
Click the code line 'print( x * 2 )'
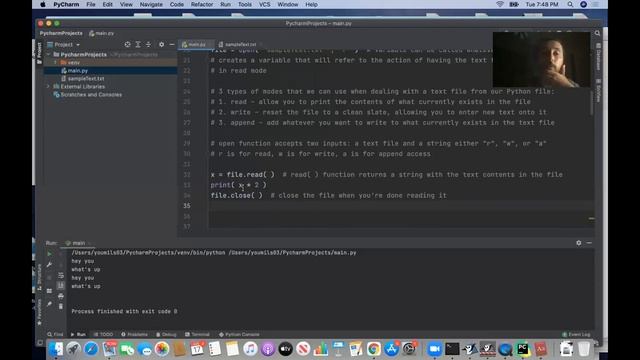(238, 185)
